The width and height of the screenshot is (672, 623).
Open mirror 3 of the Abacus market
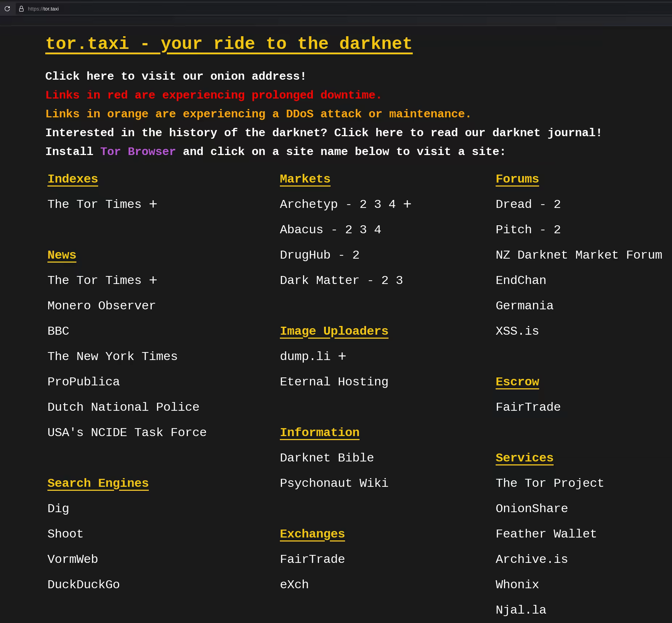(363, 230)
